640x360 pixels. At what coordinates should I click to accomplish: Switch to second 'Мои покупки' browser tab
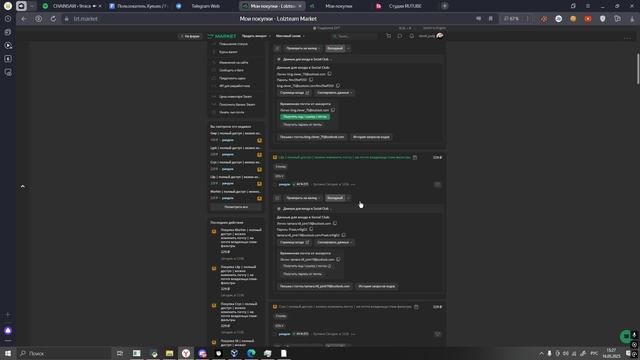338,6
